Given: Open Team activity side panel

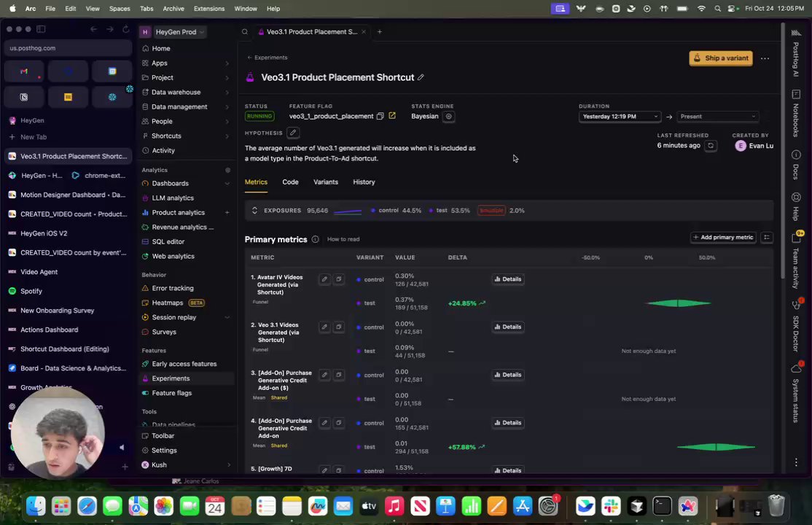Looking at the screenshot, I should [x=796, y=261].
